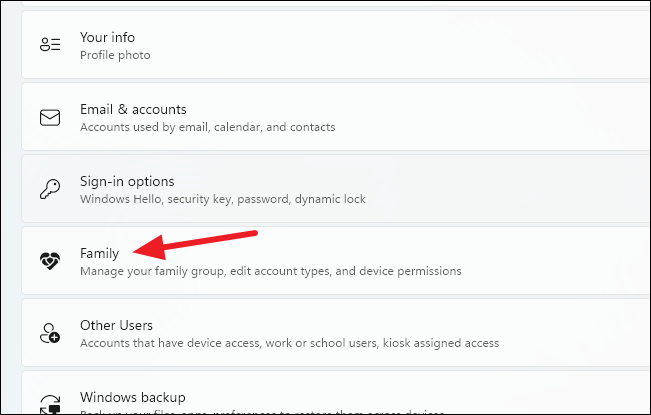
Task: Open the Your info heading
Action: (107, 37)
